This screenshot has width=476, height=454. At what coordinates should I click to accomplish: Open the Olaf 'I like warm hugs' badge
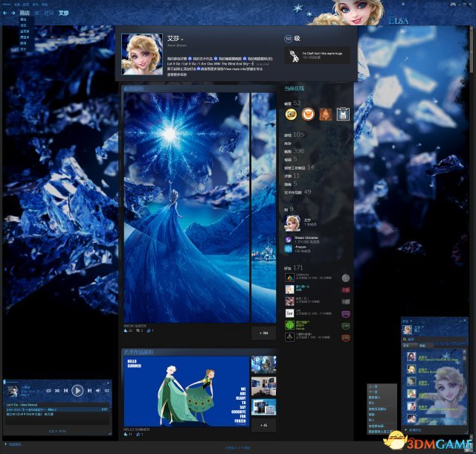tap(317, 55)
